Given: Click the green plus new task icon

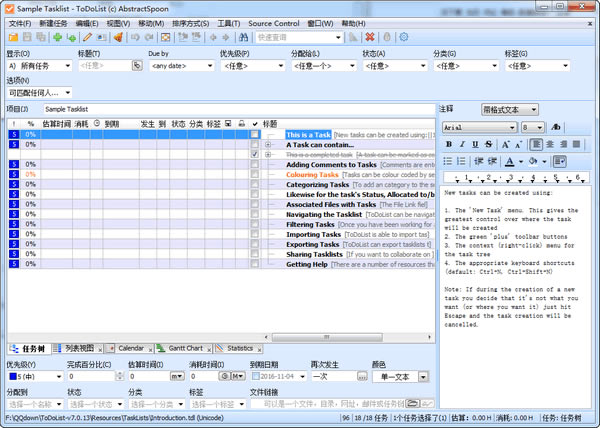Looking at the screenshot, I should (x=58, y=37).
